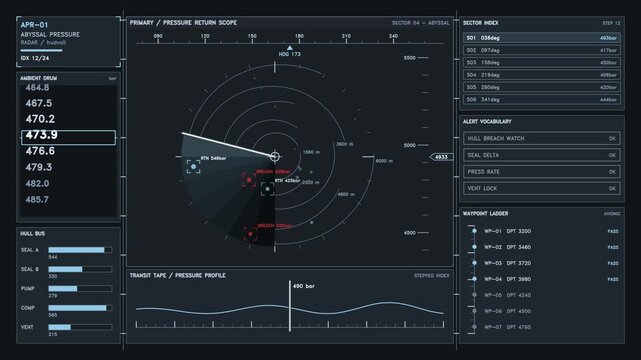The width and height of the screenshot is (641, 360).
Task: Select 479.3 in the ambient drum
Action: point(39,167)
